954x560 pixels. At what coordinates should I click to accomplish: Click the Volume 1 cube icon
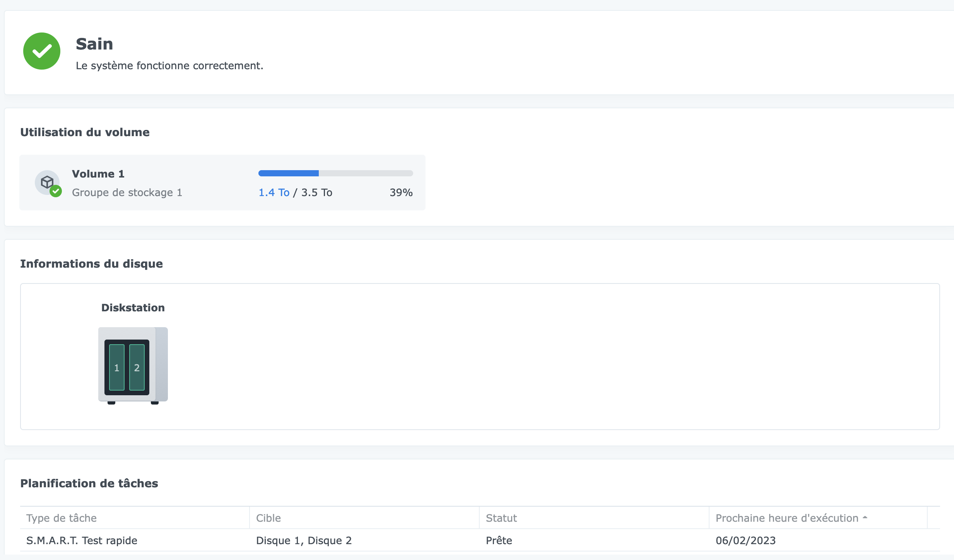point(47,181)
